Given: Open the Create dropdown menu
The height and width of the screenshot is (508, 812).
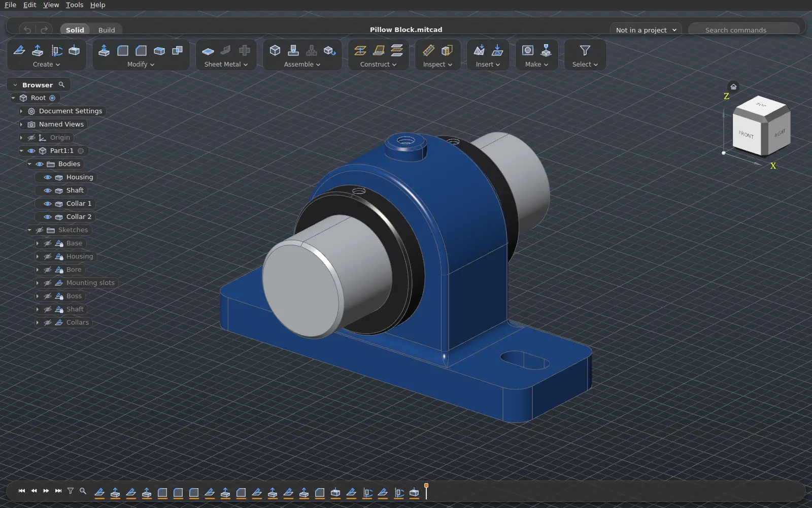Looking at the screenshot, I should (x=46, y=65).
